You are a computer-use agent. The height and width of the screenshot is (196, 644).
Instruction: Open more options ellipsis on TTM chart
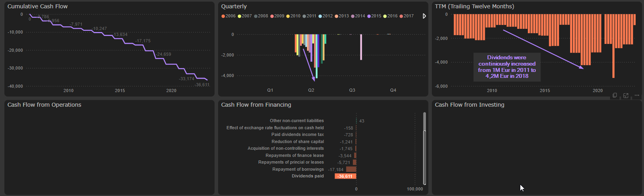pyautogui.click(x=636, y=96)
